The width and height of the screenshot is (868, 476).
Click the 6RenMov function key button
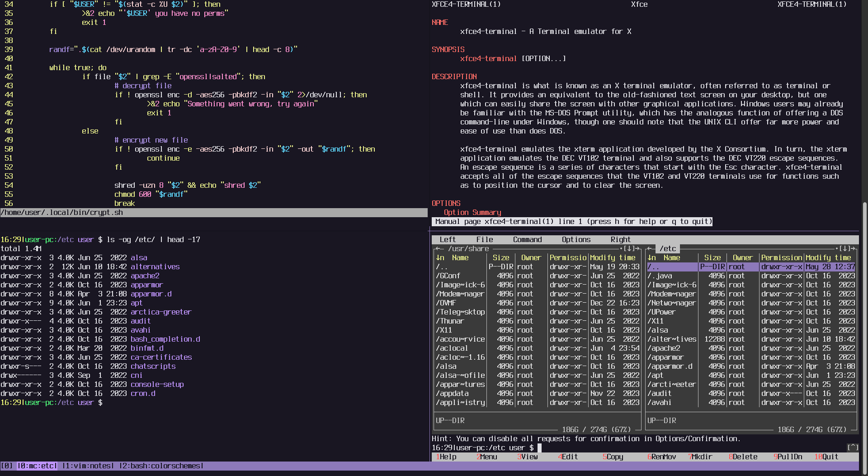pos(662,457)
